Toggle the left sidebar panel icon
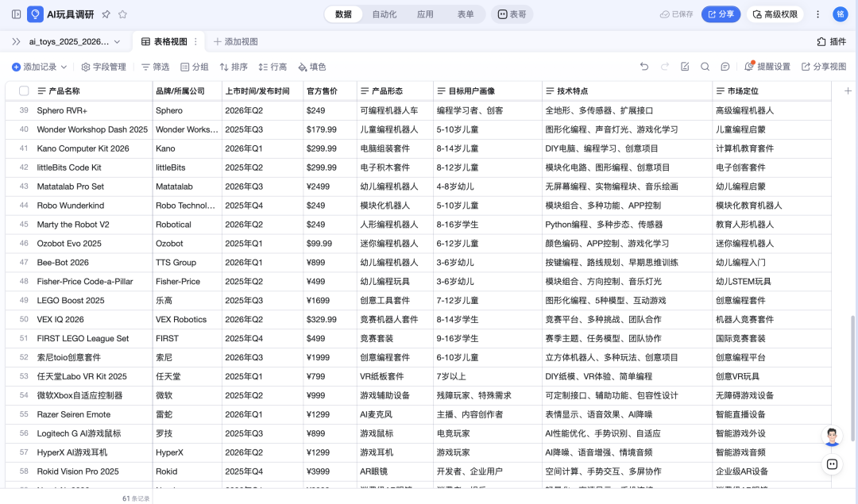 pos(16,14)
